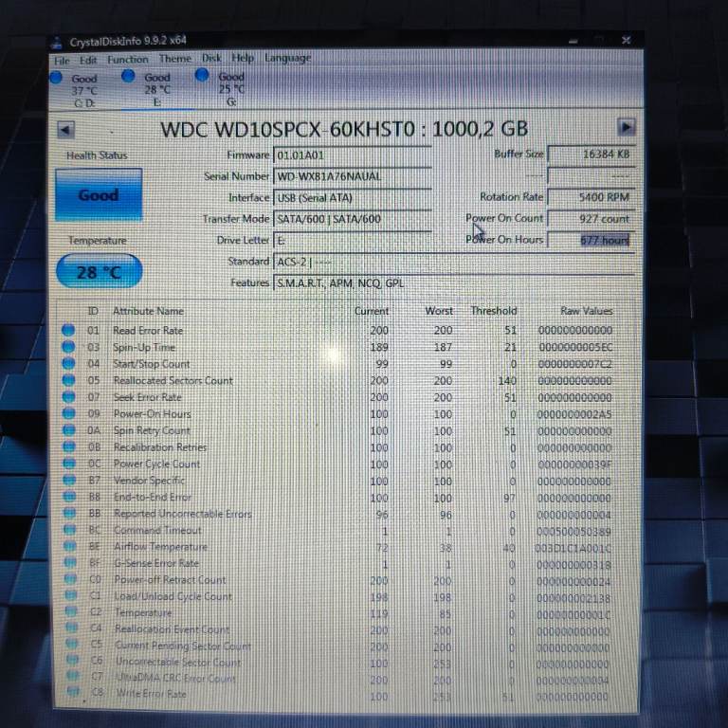This screenshot has width=728, height=728.
Task: Click status icon of Current Pending Sector Count row
Action: [72, 644]
